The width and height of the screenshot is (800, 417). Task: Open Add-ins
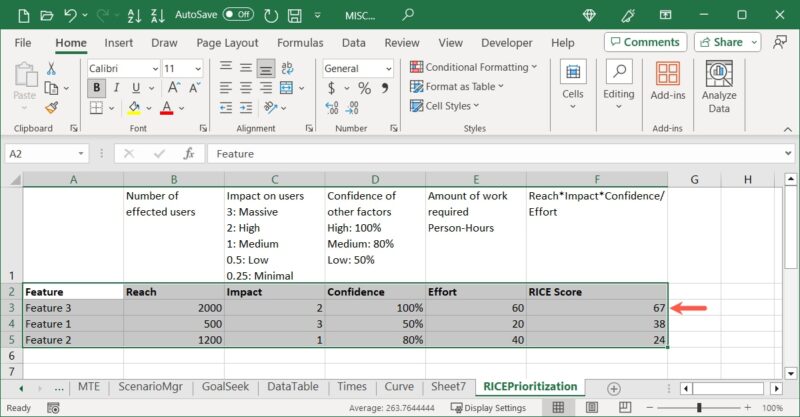[x=668, y=81]
